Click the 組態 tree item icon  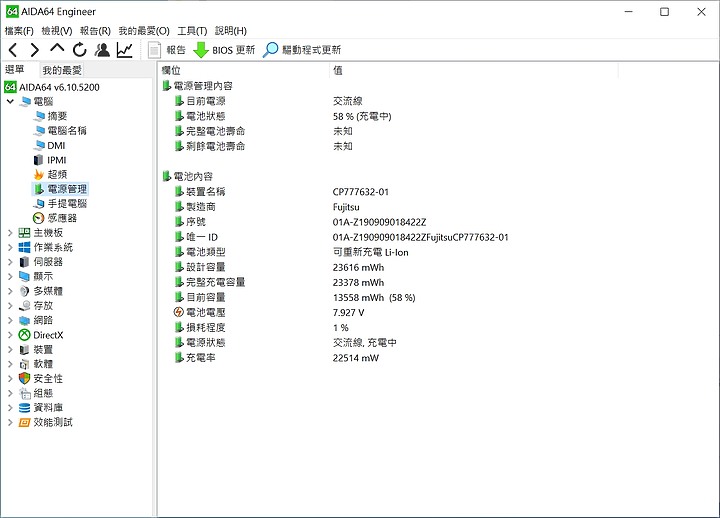[x=24, y=393]
